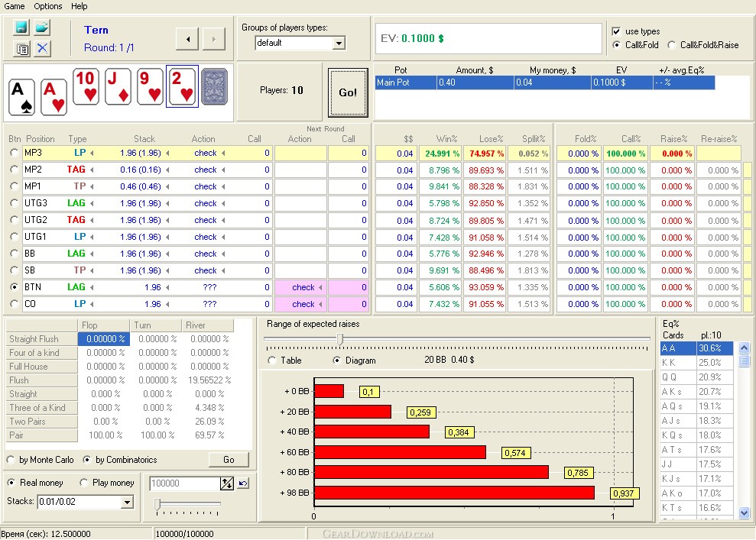Click the 100000 iterations input field
The height and width of the screenshot is (540, 756).
[x=185, y=483]
